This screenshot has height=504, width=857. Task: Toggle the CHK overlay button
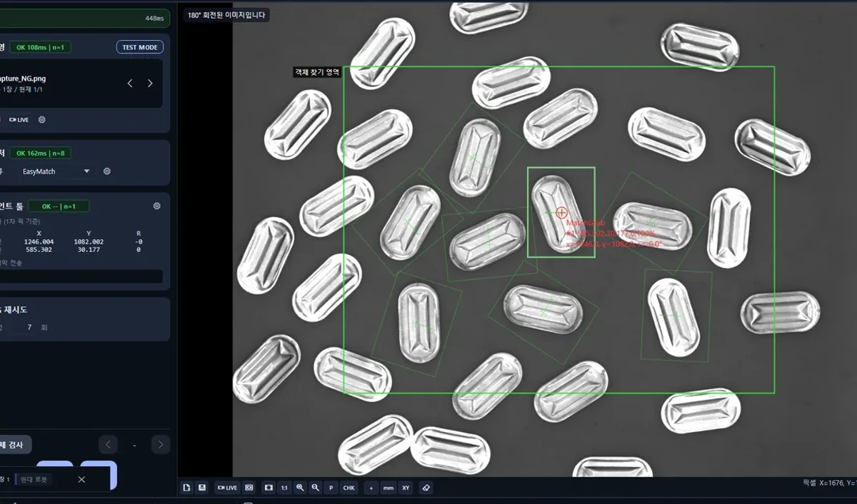pyautogui.click(x=349, y=488)
